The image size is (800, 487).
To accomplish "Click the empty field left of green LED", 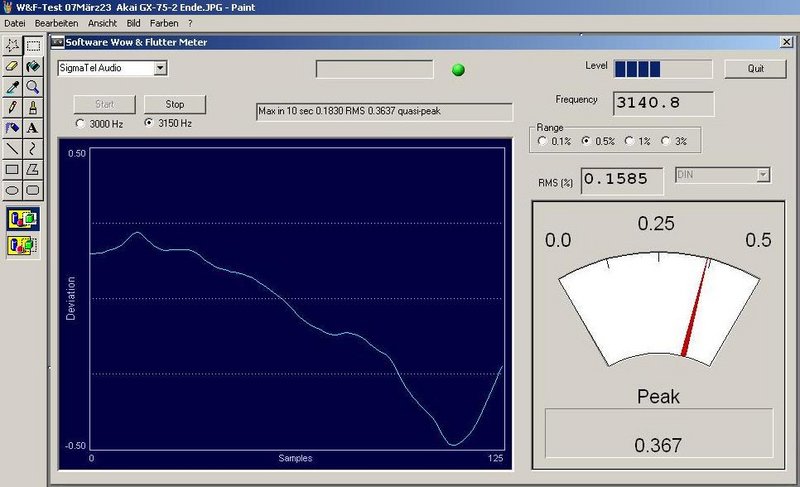I will [374, 69].
